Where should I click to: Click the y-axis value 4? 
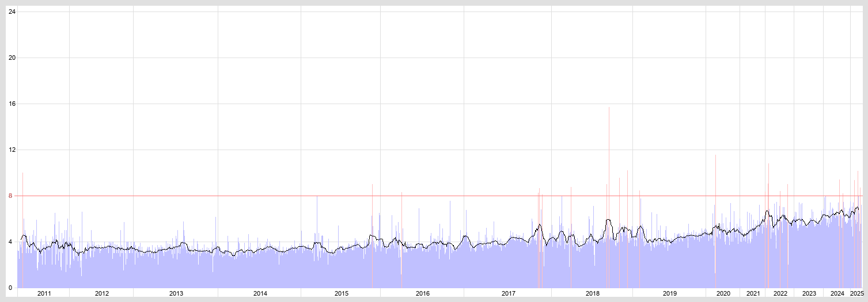(10, 242)
